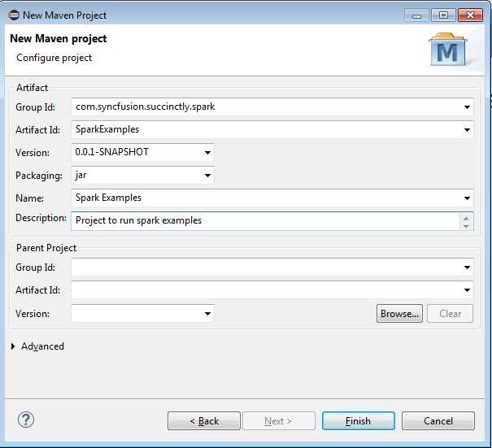
Task: Open the Packaging jar dropdown
Action: point(207,176)
